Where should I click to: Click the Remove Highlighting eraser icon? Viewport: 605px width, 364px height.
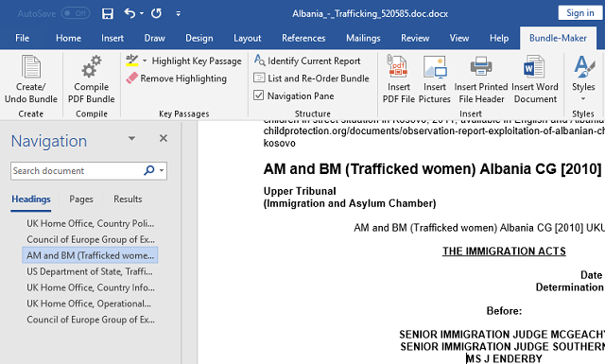click(x=131, y=78)
